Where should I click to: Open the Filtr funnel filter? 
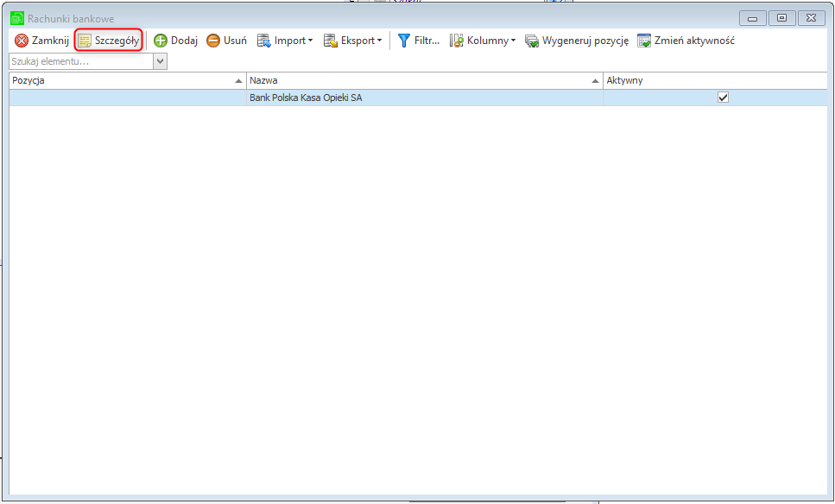point(419,41)
